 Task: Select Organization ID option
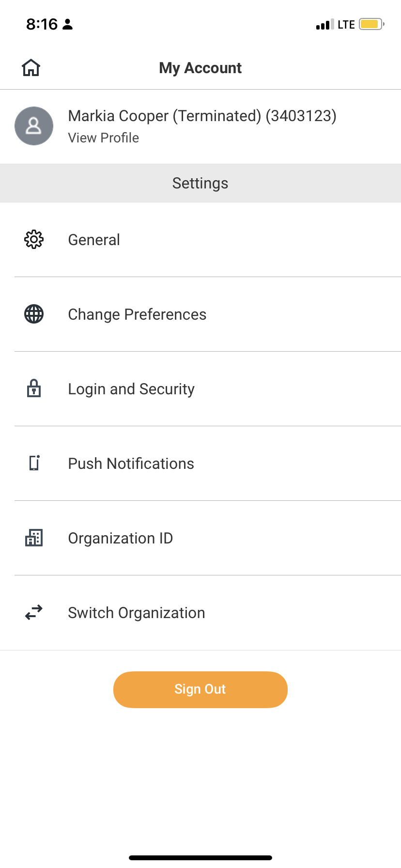pyautogui.click(x=120, y=538)
